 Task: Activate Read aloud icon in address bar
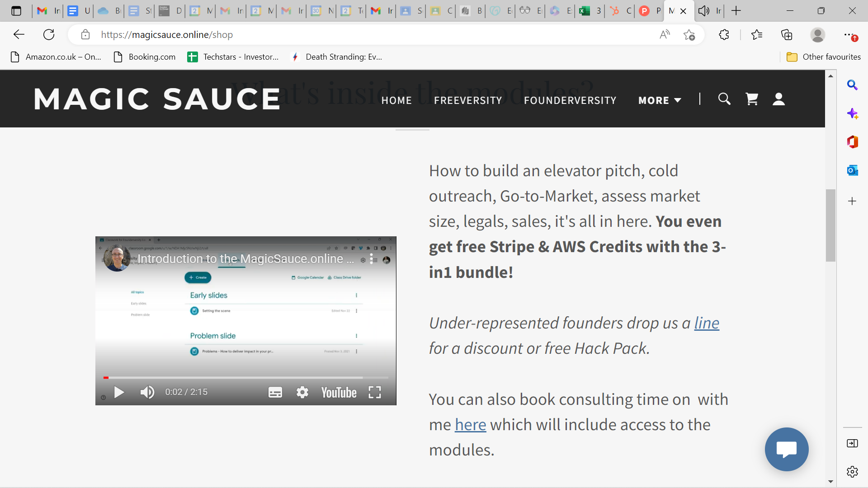pos(665,35)
